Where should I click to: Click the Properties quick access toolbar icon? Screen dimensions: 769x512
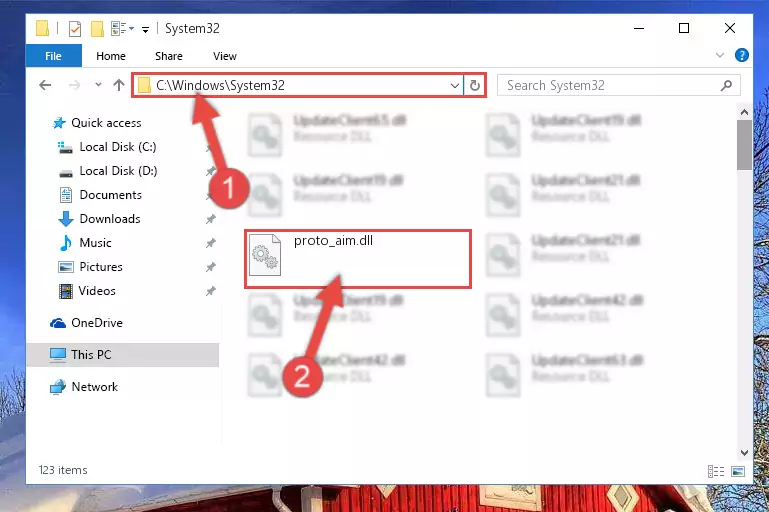click(x=75, y=29)
